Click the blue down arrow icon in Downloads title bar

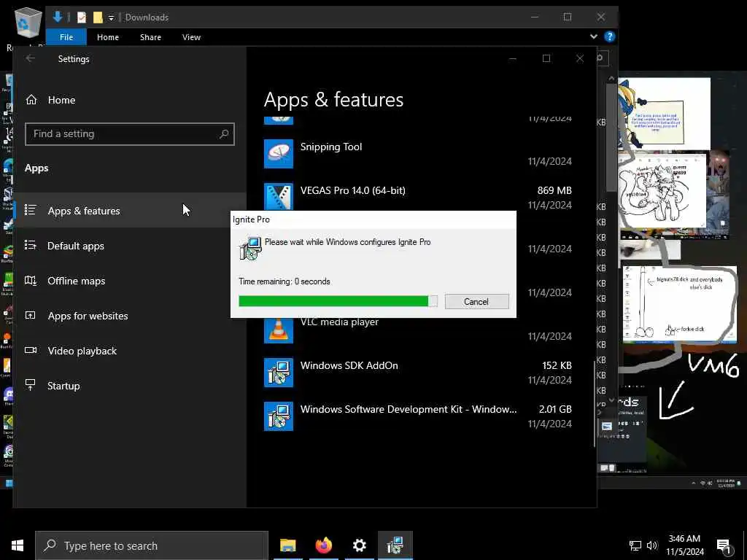58,17
